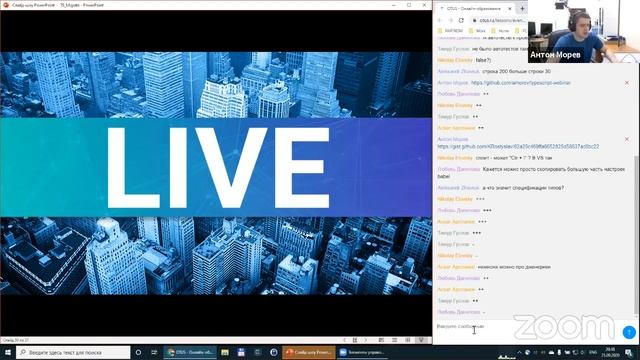Click the chat panel vertical scrollbar
640x360 pixels.
coord(637,235)
